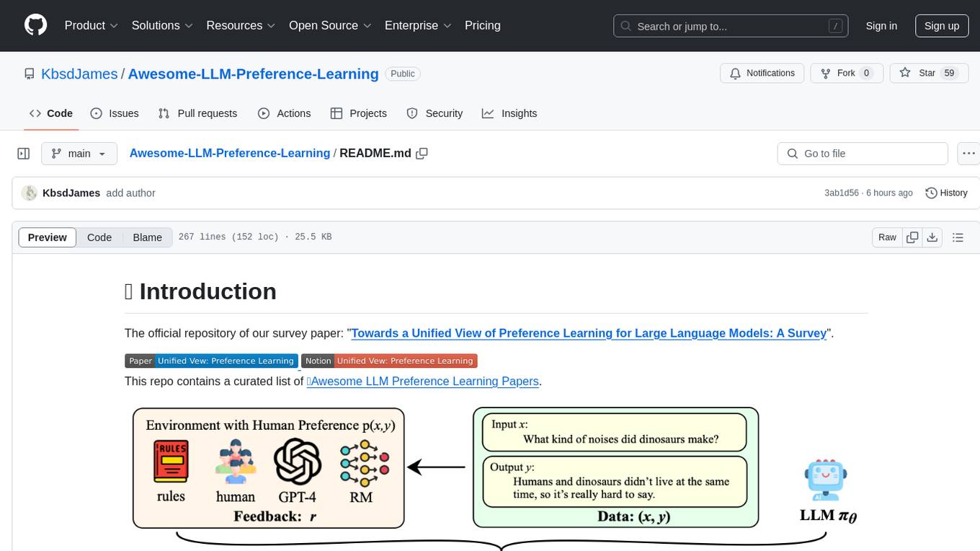
Task: Open the KbsdJames commit author link
Action: click(71, 193)
